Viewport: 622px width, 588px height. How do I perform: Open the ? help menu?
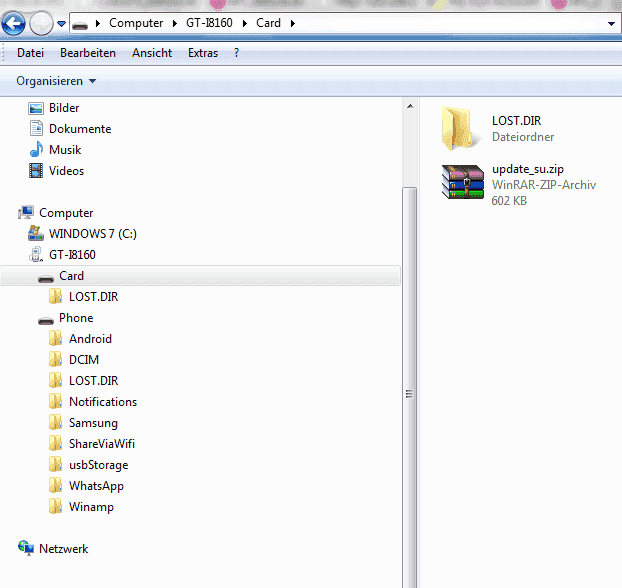(236, 53)
